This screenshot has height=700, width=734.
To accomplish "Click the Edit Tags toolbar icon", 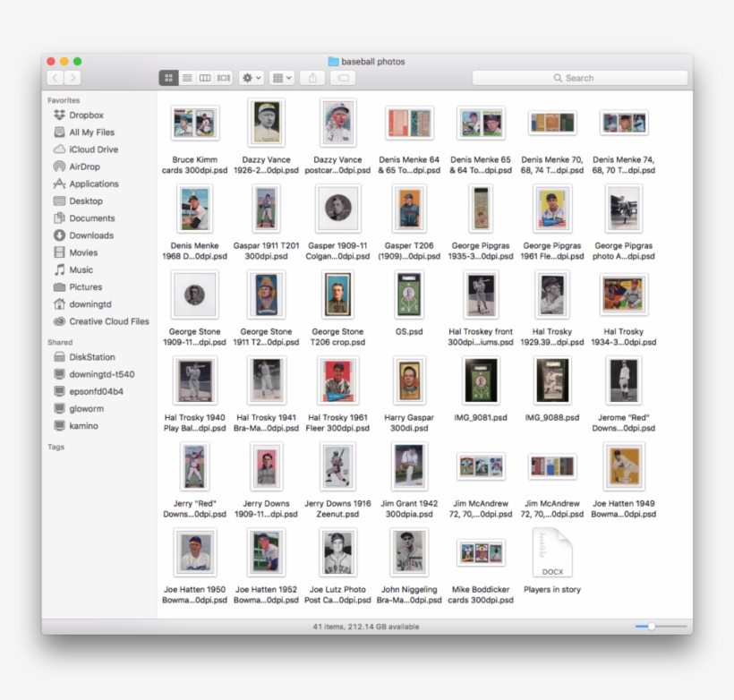I will (342, 79).
